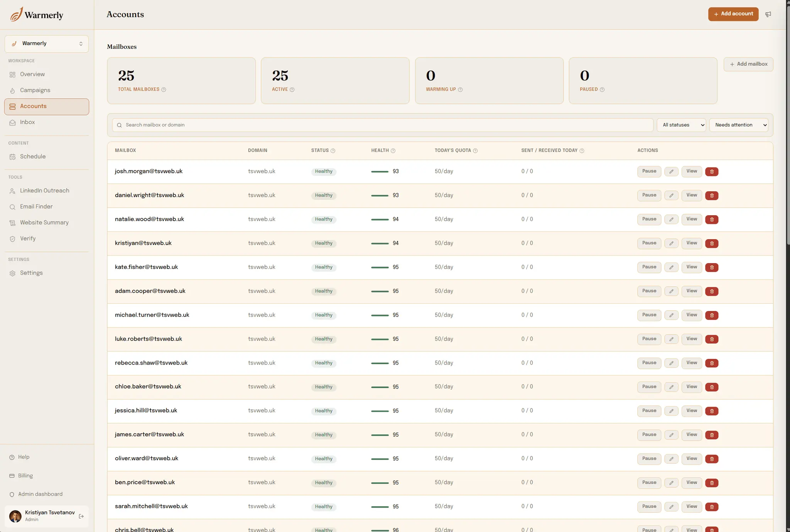Screen dimensions: 790x532
Task: Delete the kristiyan@tsvweb.uk mailbox
Action: pos(712,243)
